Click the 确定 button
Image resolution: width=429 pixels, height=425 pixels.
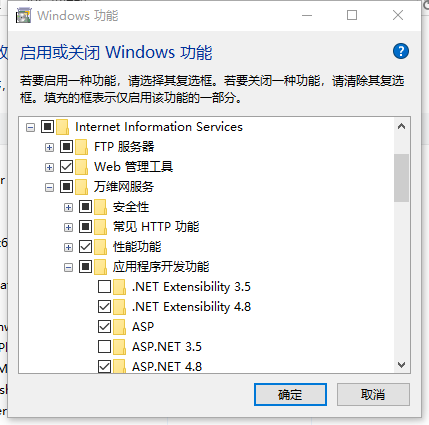pyautogui.click(x=290, y=395)
